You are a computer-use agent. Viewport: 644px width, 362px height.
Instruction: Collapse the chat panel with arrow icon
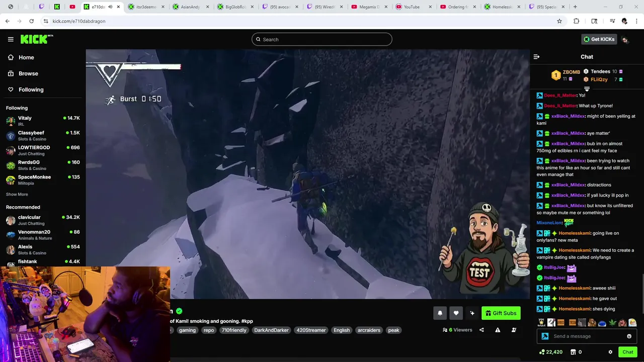(x=536, y=57)
